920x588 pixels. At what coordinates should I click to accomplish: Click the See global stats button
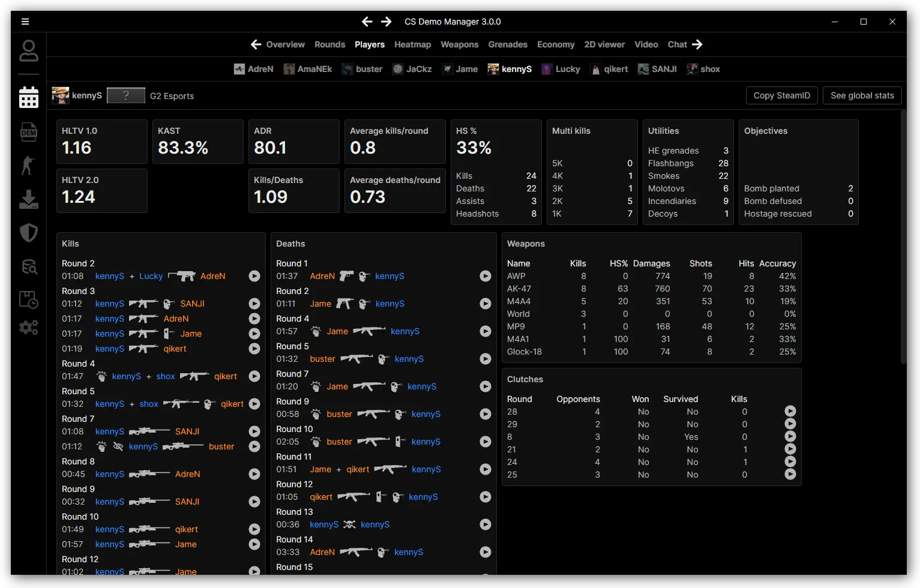click(862, 95)
